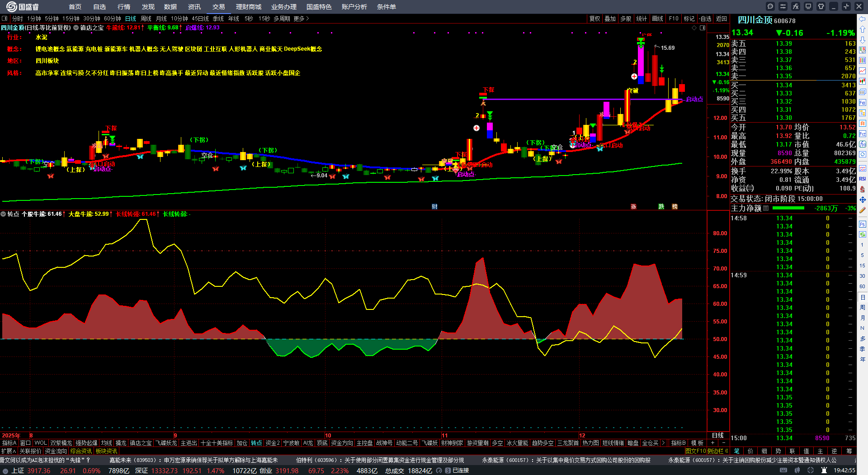Open the 图文F10 link
868x475 pixels.
pos(695,451)
